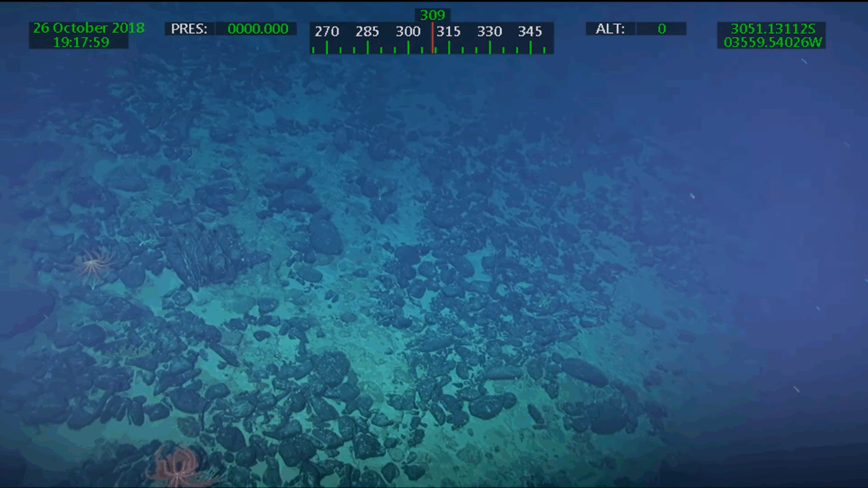The width and height of the screenshot is (868, 488).
Task: Click compass mark 300
Action: (408, 32)
